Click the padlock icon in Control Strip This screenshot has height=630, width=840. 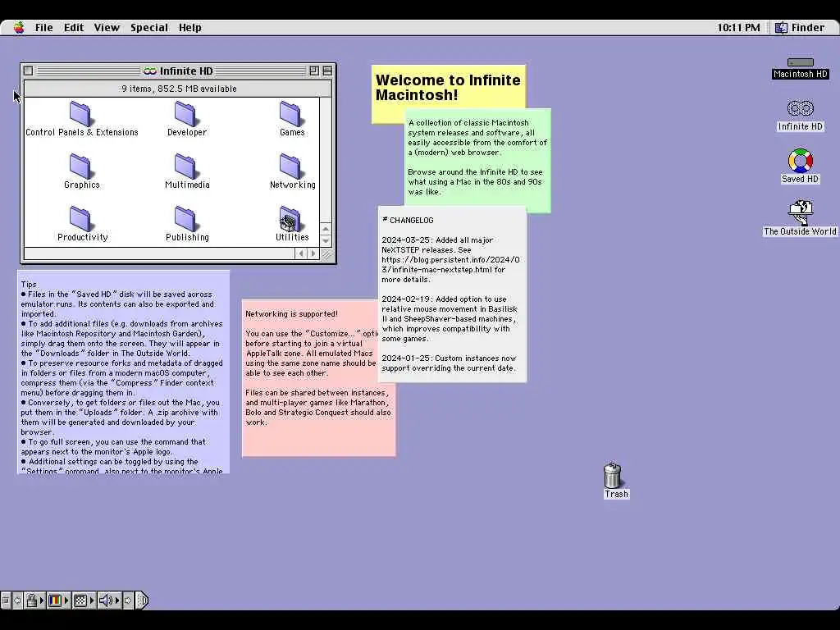(x=32, y=600)
